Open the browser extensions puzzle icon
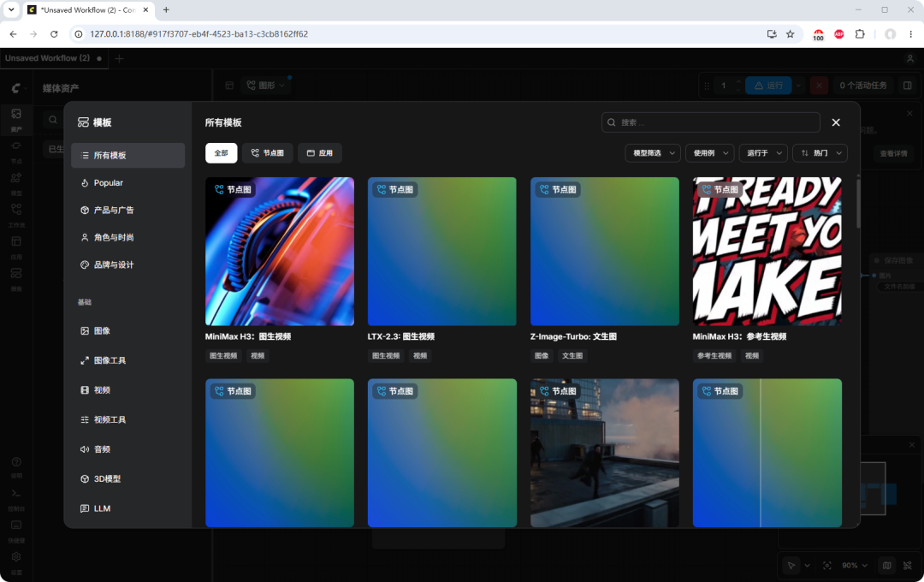 coord(860,34)
